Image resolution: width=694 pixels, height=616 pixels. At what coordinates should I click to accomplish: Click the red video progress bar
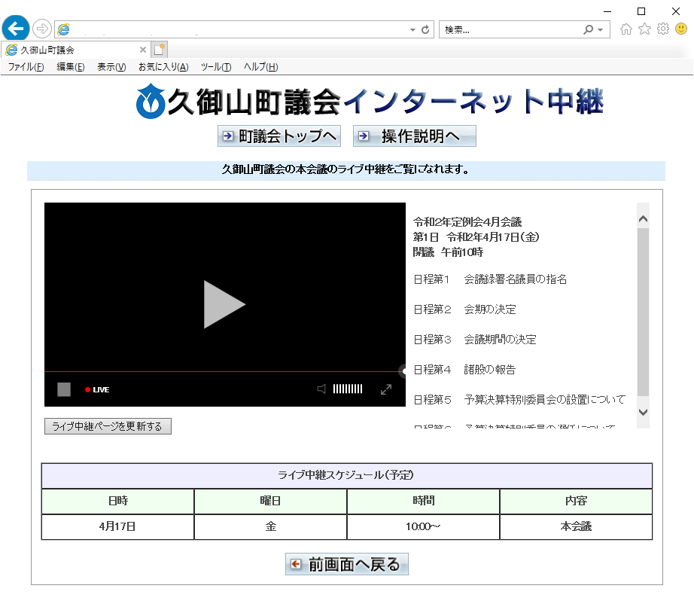point(225,371)
